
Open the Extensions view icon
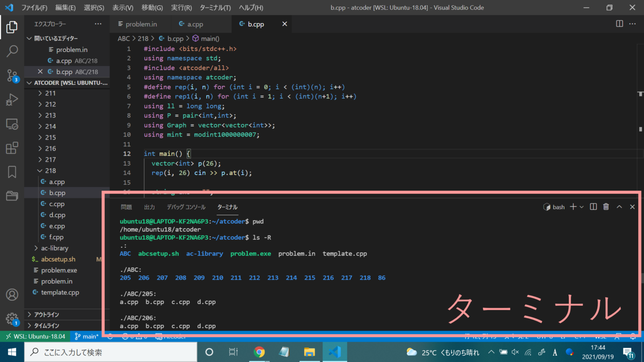(12, 148)
